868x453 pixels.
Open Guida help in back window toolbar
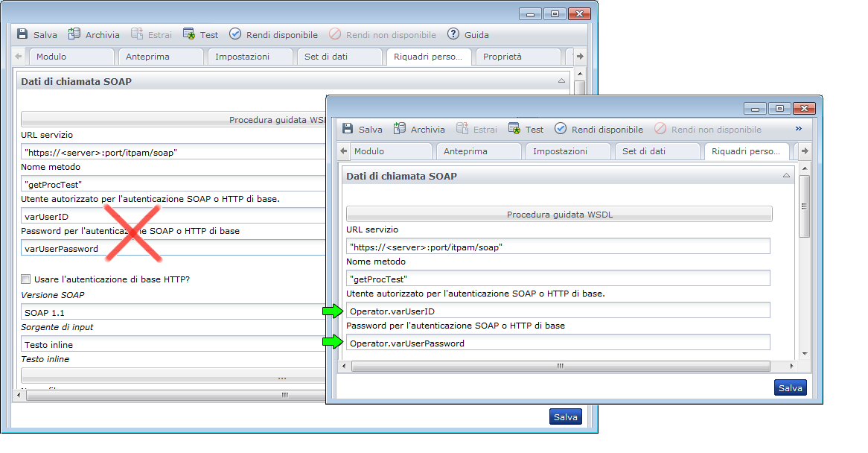coord(468,34)
